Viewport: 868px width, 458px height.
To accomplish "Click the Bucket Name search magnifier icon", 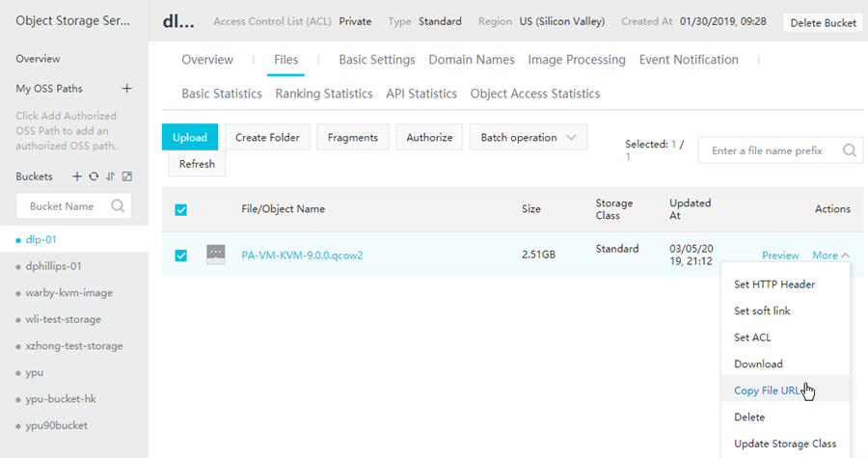I will tap(118, 205).
